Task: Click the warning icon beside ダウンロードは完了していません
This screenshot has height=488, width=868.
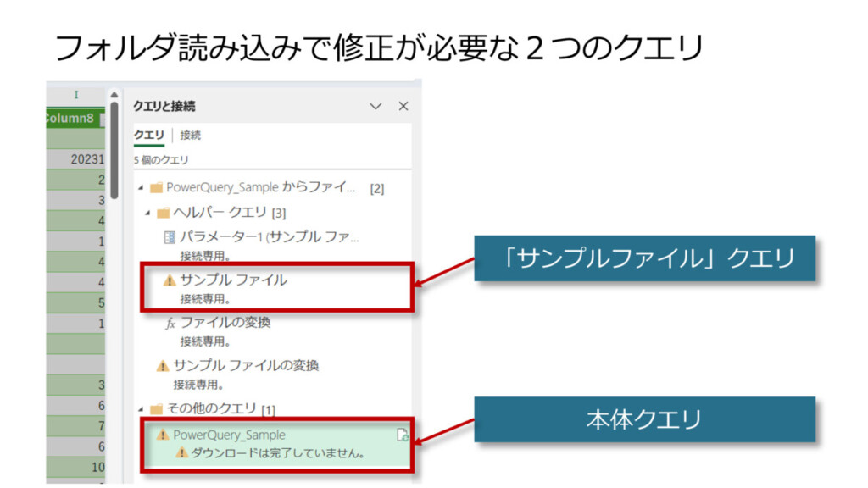Action: coord(181,453)
